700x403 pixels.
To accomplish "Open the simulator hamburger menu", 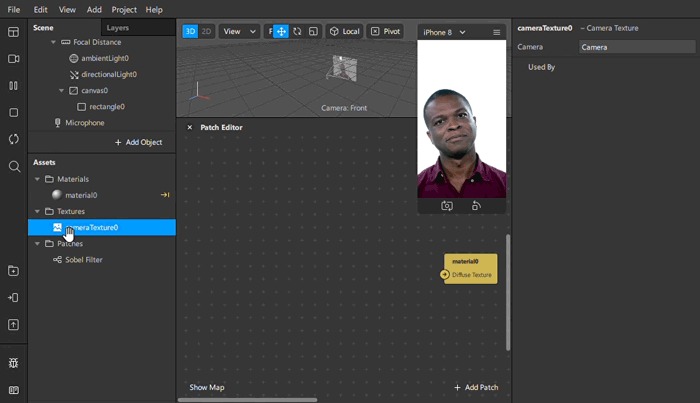I will tap(496, 32).
